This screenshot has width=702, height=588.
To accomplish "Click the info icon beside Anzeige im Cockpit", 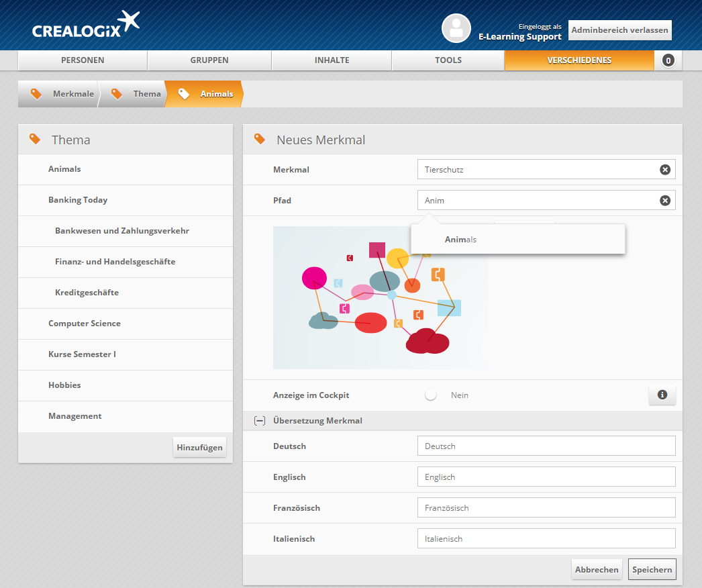I will pyautogui.click(x=662, y=395).
